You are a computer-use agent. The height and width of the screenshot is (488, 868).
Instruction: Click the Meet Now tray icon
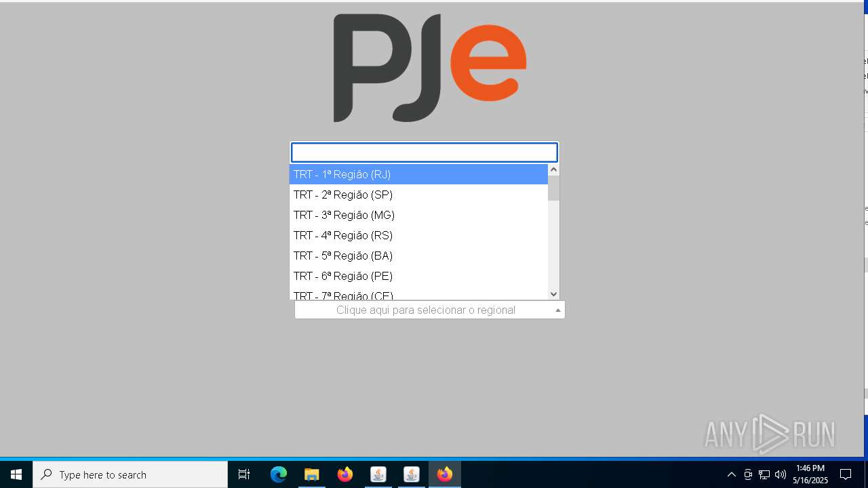coord(748,474)
